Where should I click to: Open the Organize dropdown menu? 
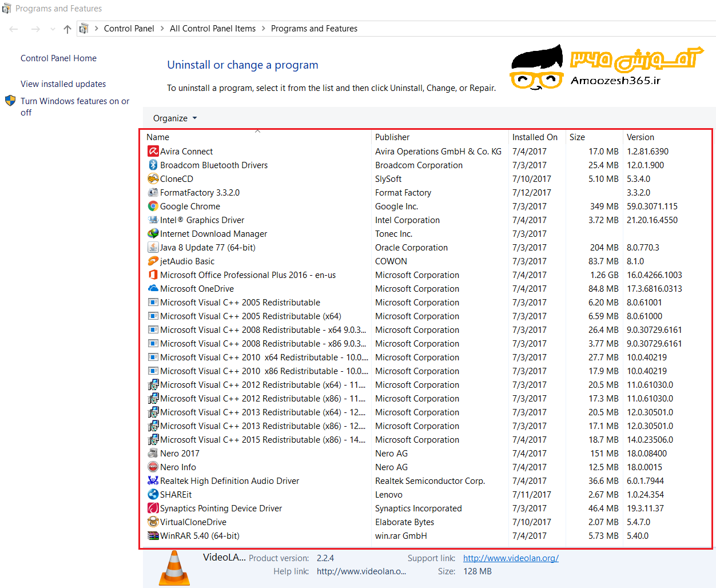(x=174, y=118)
